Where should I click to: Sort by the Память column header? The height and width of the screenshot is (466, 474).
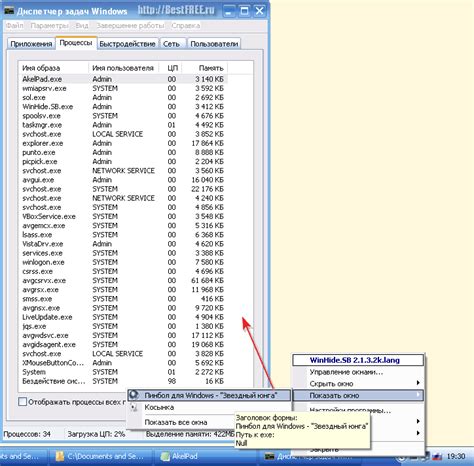pos(205,68)
